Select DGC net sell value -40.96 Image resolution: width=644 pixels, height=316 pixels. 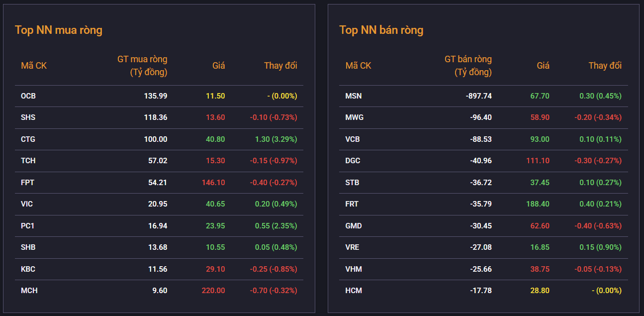[x=481, y=161]
